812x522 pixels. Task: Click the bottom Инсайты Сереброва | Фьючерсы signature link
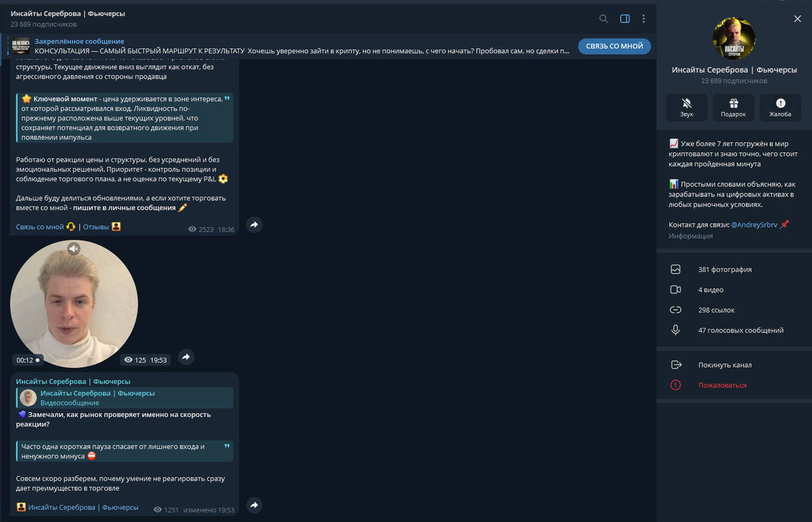83,507
